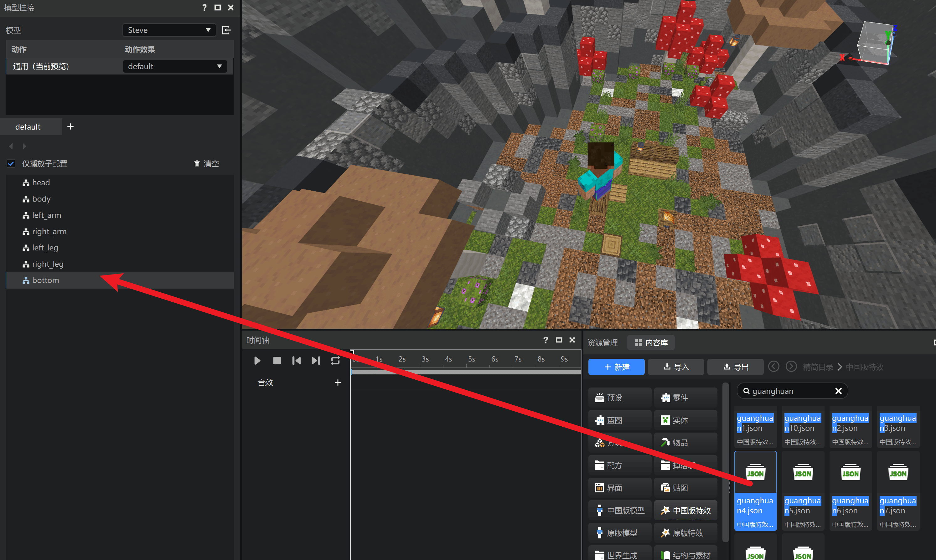
Task: Open help for the 模型挂接 panel
Action: coord(204,8)
